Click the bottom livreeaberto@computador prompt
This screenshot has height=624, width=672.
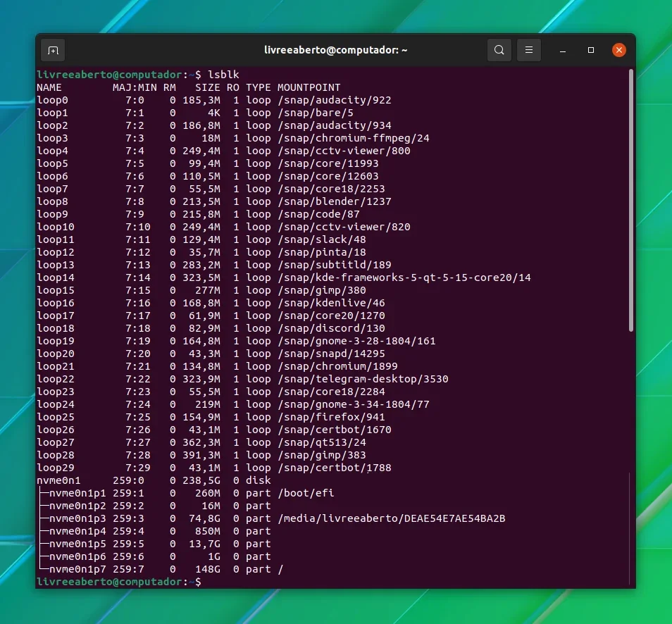pos(109,582)
